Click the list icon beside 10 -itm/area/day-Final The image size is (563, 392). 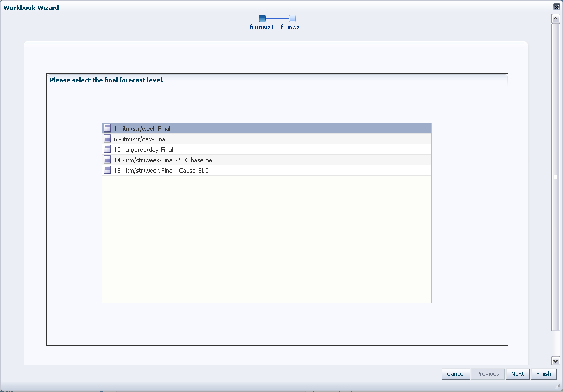pyautogui.click(x=108, y=149)
